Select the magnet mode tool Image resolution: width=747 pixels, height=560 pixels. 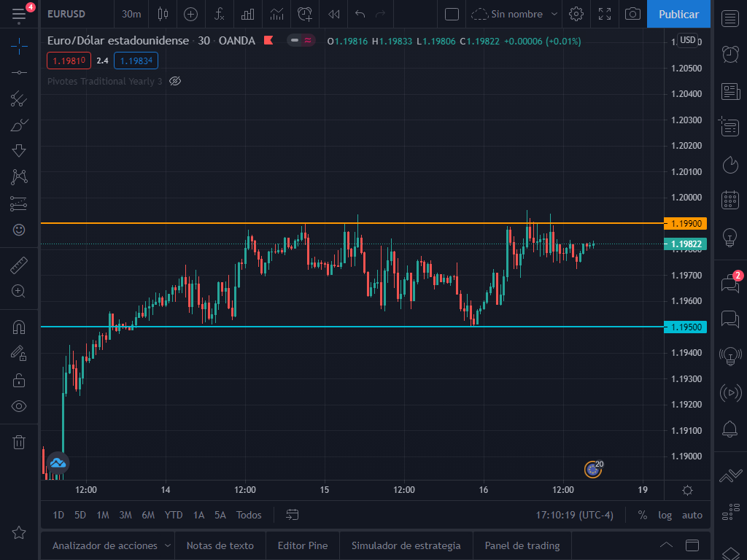point(19,327)
